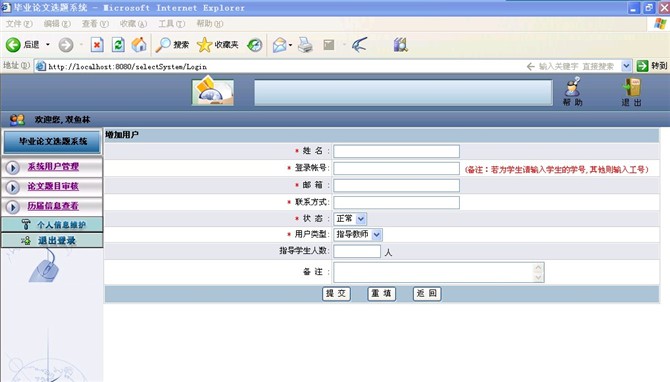Click the greyed Edit toolbar icon
Screen dimensions: 670x382
click(329, 44)
